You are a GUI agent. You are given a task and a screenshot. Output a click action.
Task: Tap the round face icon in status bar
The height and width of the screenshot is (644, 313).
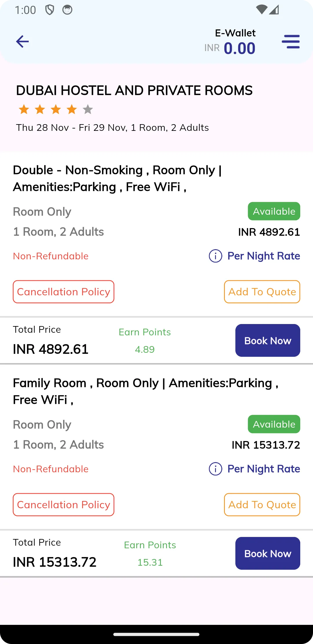(x=67, y=10)
